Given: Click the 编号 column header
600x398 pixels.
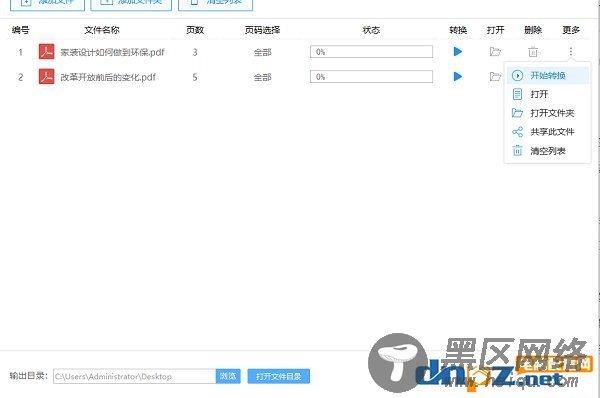Looking at the screenshot, I should point(21,30).
